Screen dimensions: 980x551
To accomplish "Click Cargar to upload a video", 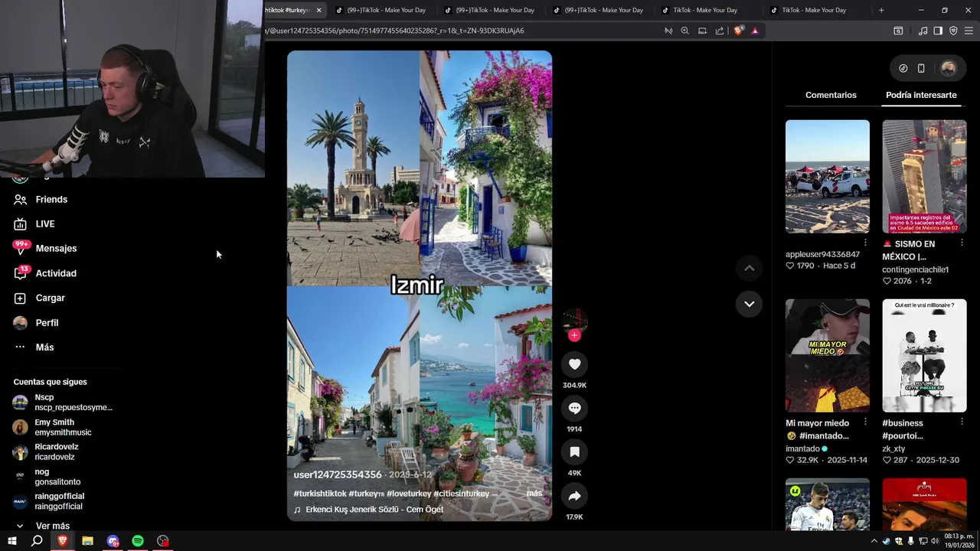I will (x=50, y=298).
